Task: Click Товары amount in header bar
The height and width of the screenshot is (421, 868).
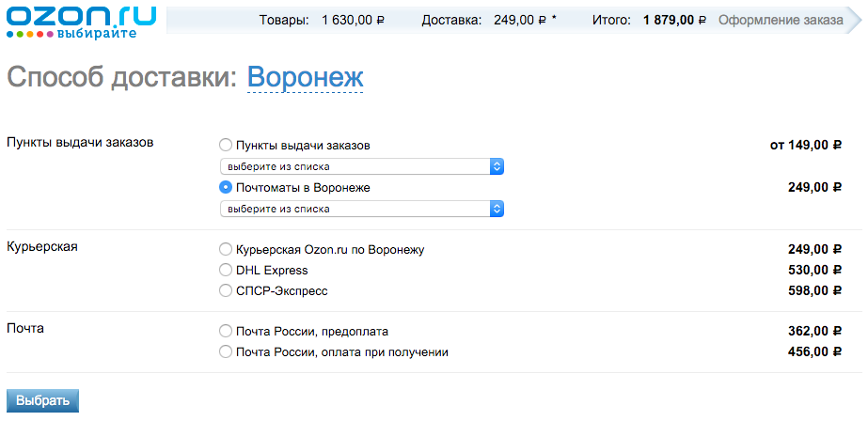Action: 322,21
